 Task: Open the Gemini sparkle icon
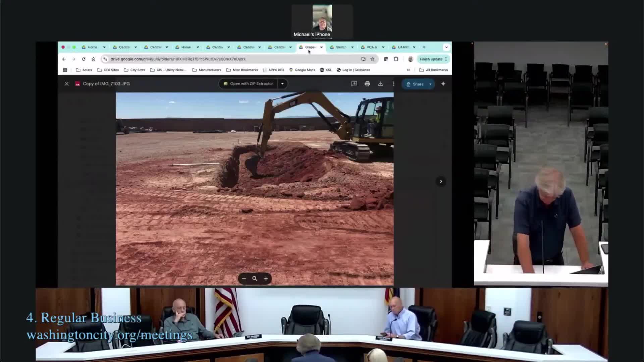coord(443,84)
